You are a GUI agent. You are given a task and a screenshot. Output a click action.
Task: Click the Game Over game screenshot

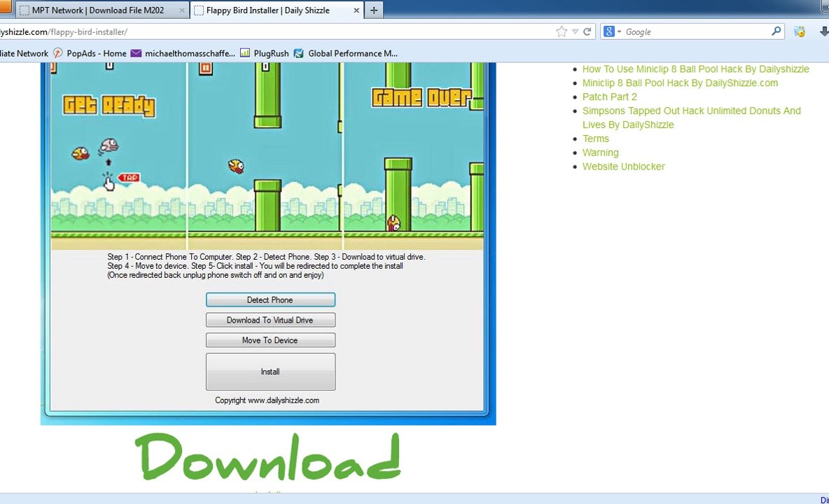tap(413, 156)
